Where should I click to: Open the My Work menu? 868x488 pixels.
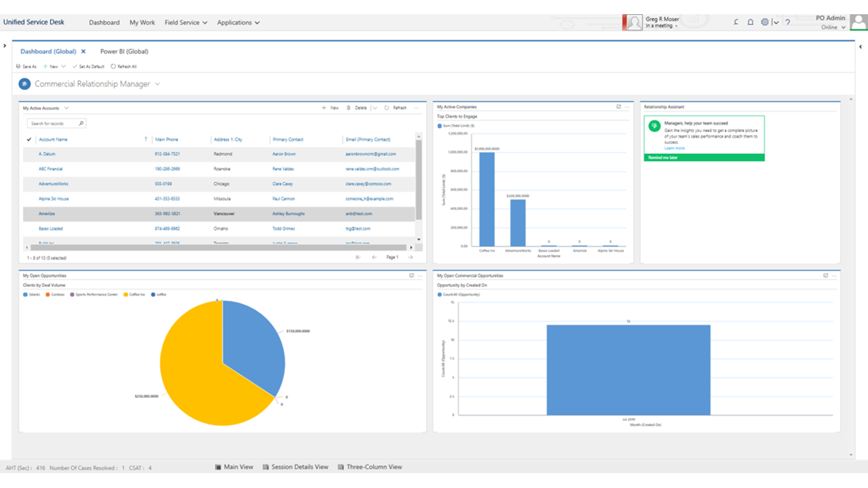[x=142, y=22]
